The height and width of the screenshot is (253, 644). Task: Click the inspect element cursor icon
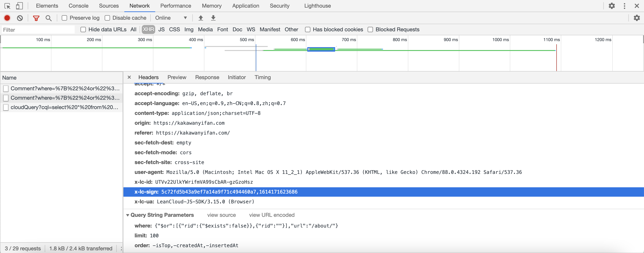click(x=7, y=6)
